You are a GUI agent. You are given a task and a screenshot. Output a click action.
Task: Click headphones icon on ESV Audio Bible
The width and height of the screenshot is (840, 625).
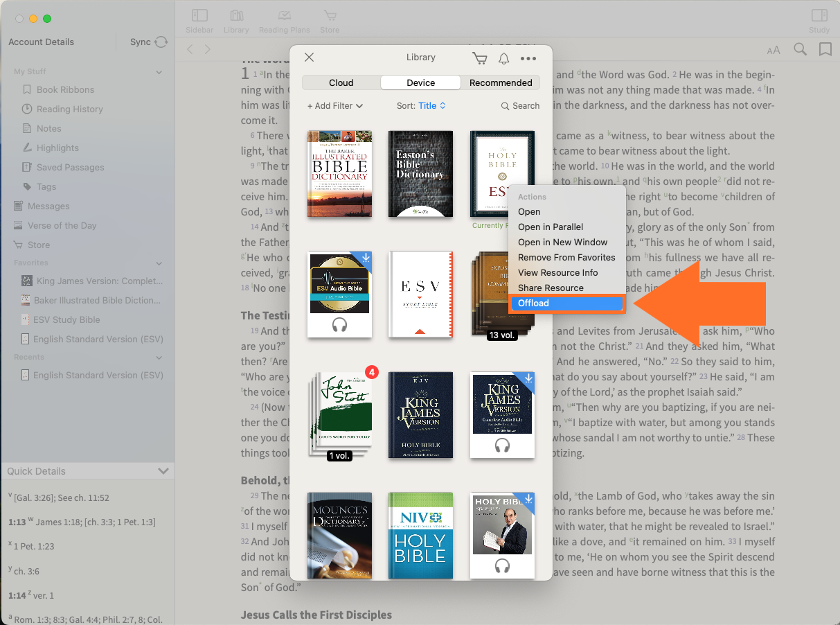(339, 324)
